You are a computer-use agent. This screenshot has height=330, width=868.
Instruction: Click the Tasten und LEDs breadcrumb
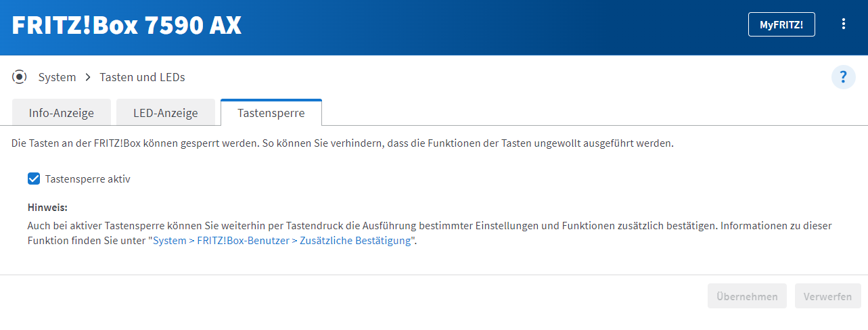(x=142, y=77)
